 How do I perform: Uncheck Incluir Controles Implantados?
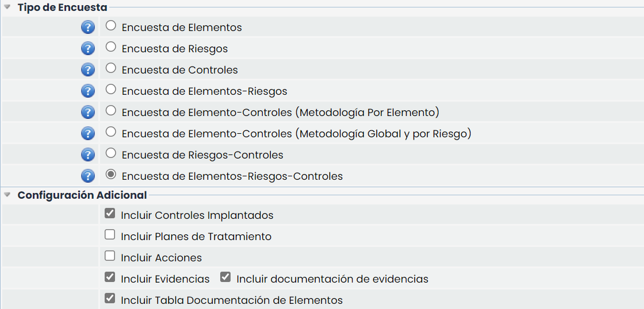tap(110, 214)
